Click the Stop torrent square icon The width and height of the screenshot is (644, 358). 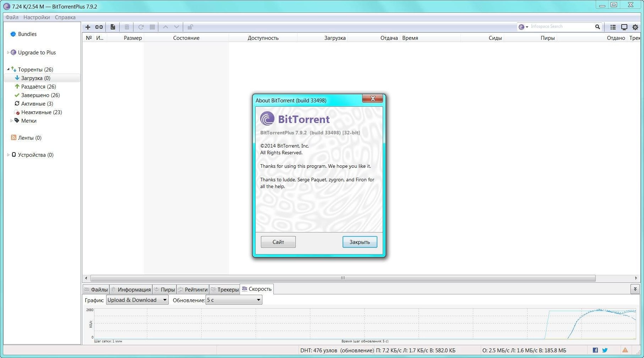[152, 27]
